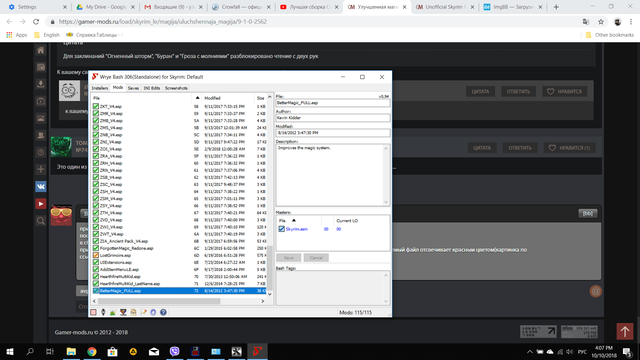
Task: Toggle the UIExtensions.esp checkbox
Action: pos(96,262)
